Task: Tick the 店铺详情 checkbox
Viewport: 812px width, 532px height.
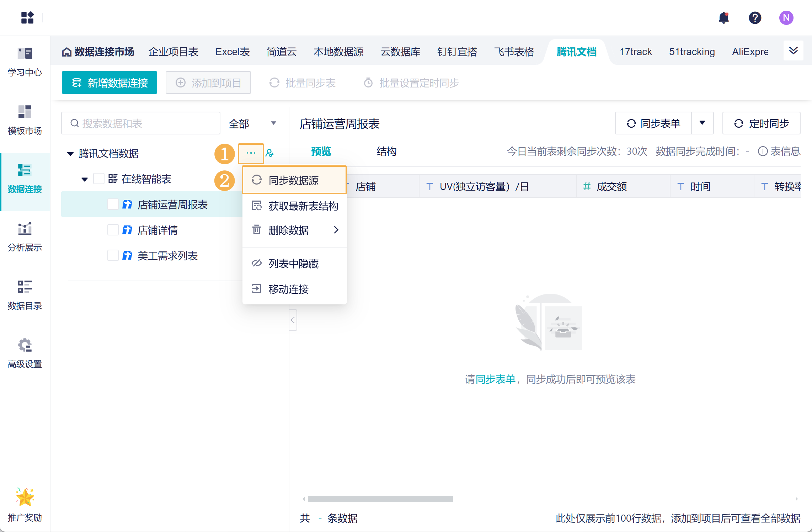Action: tap(113, 230)
